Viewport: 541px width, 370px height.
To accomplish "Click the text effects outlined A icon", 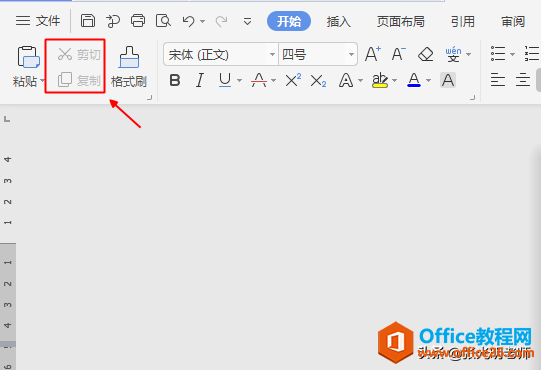I will coord(346,80).
